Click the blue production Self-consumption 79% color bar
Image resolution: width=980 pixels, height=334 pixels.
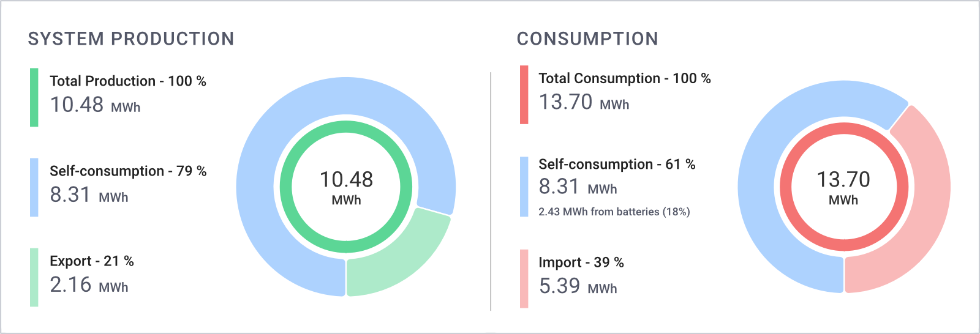[34, 187]
